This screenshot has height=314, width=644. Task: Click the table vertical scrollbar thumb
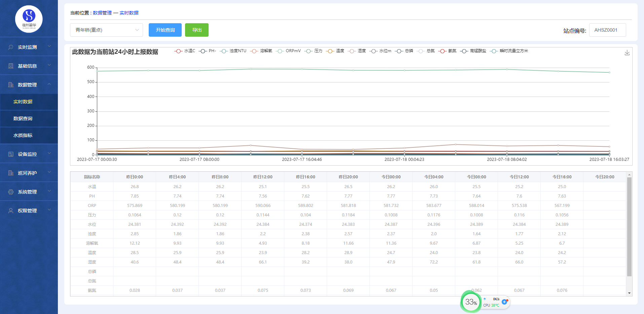(629, 227)
